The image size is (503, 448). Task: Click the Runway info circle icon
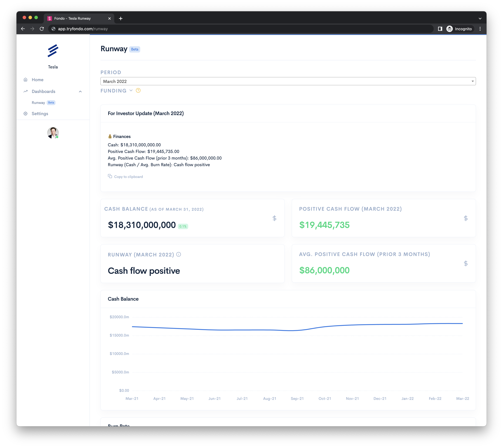[179, 255]
